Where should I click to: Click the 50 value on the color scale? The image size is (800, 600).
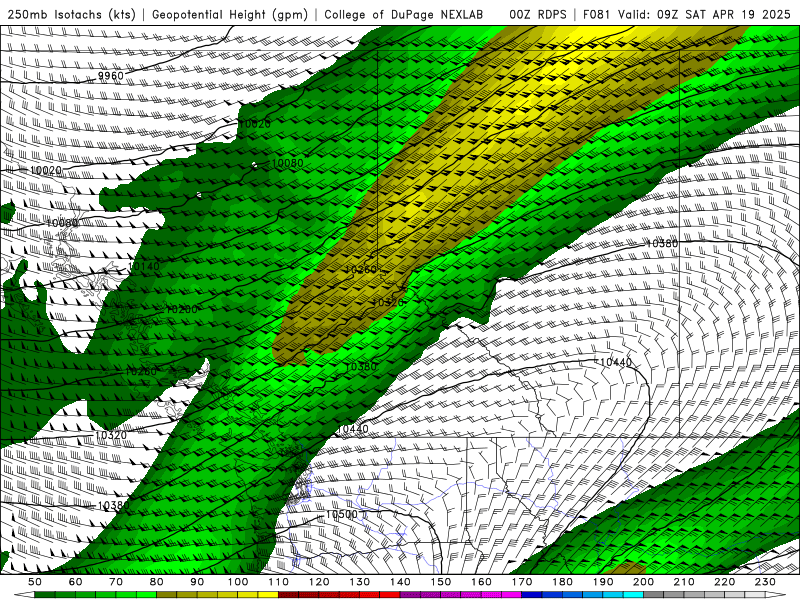click(35, 582)
